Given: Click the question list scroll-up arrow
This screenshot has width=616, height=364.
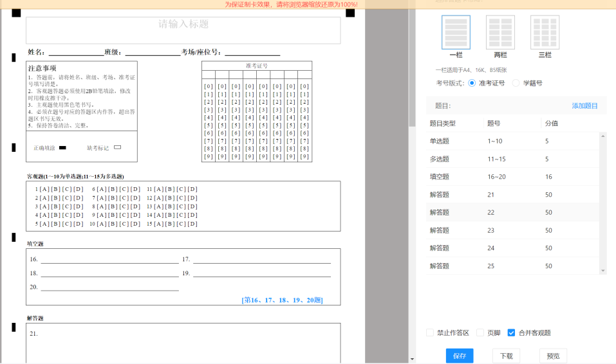Looking at the screenshot, I should coord(603,136).
